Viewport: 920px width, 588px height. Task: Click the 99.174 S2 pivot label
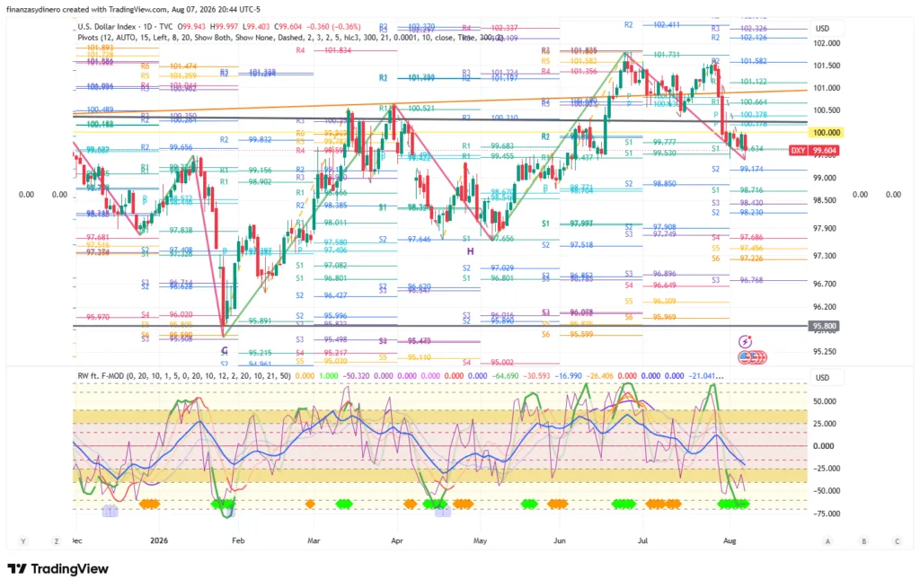pyautogui.click(x=752, y=169)
